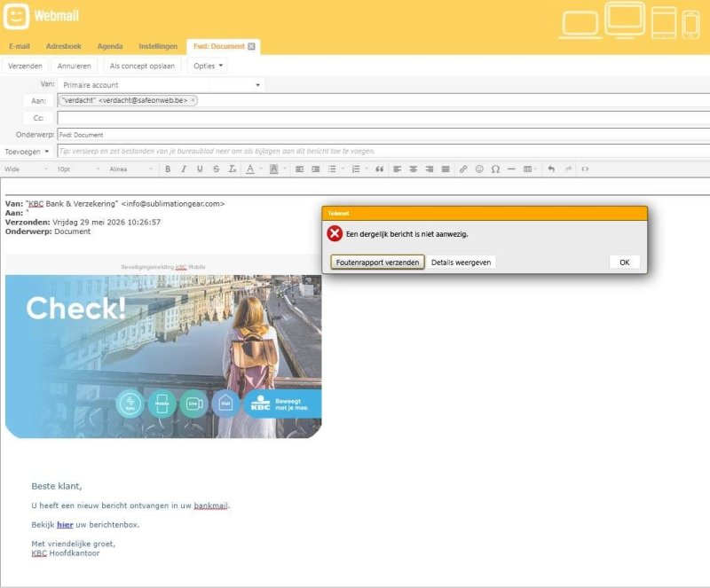
Task: Open the HTML source code view
Action: 585,169
